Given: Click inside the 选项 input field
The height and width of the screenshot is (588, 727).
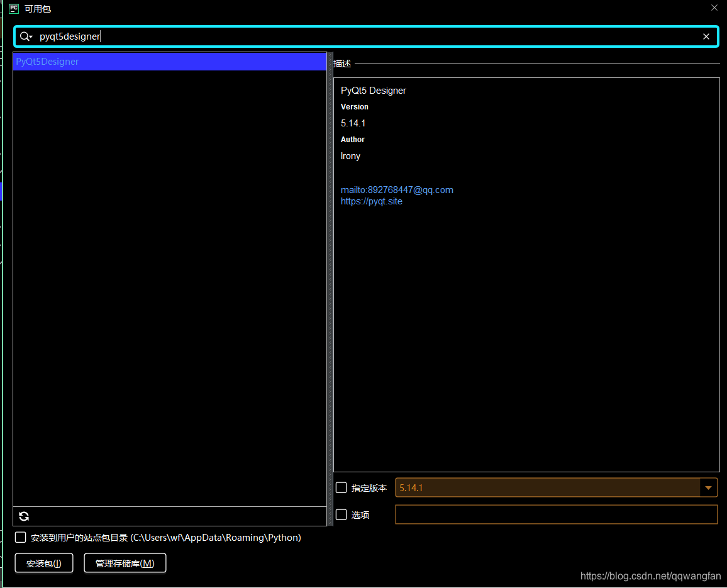Looking at the screenshot, I should tap(556, 514).
